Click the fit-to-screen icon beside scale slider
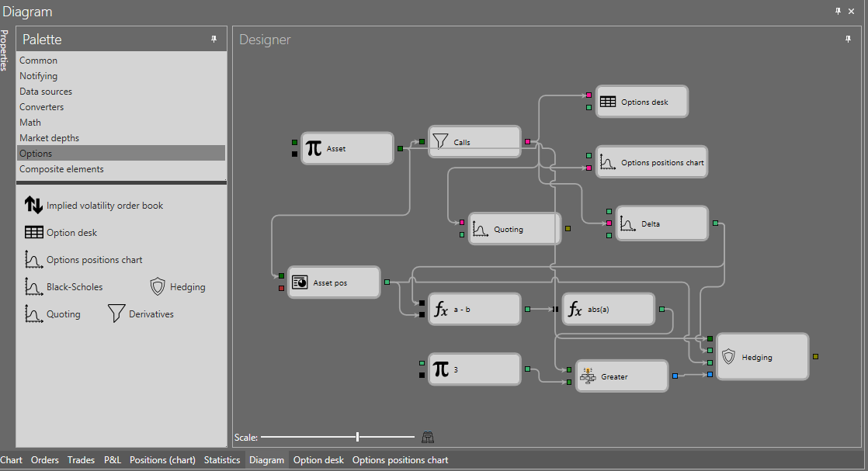The width and height of the screenshot is (868, 471). pos(427,437)
